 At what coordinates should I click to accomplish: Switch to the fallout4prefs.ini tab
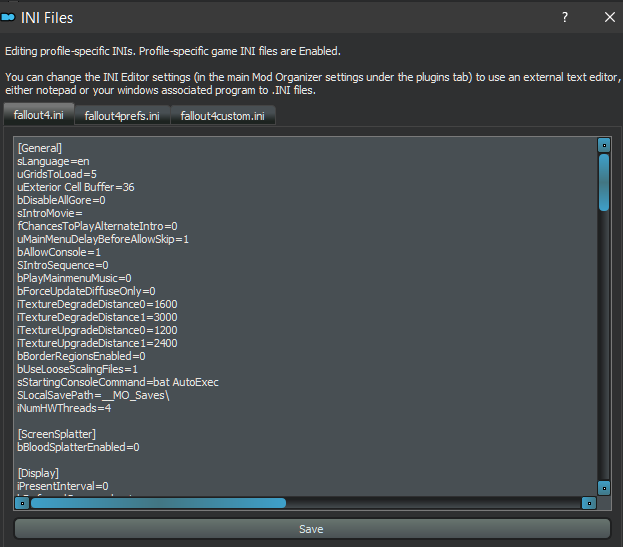point(122,116)
